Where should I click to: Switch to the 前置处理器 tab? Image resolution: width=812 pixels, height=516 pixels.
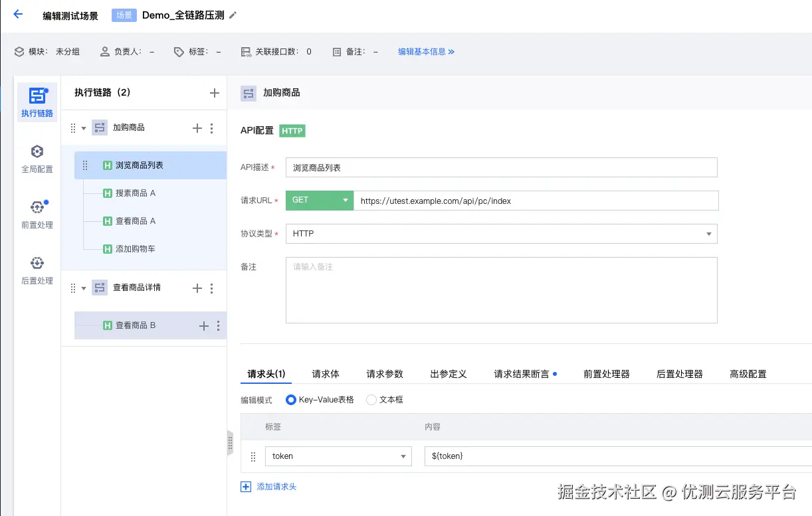[x=607, y=374]
